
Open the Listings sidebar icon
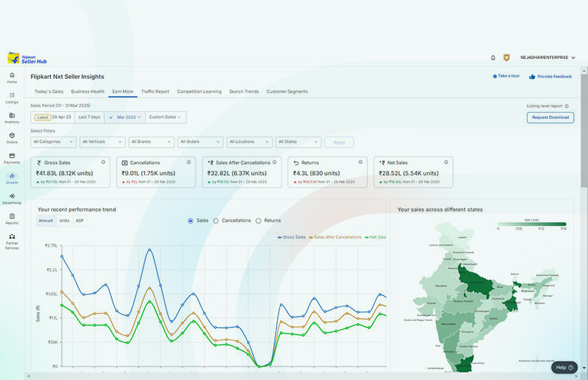(12, 97)
